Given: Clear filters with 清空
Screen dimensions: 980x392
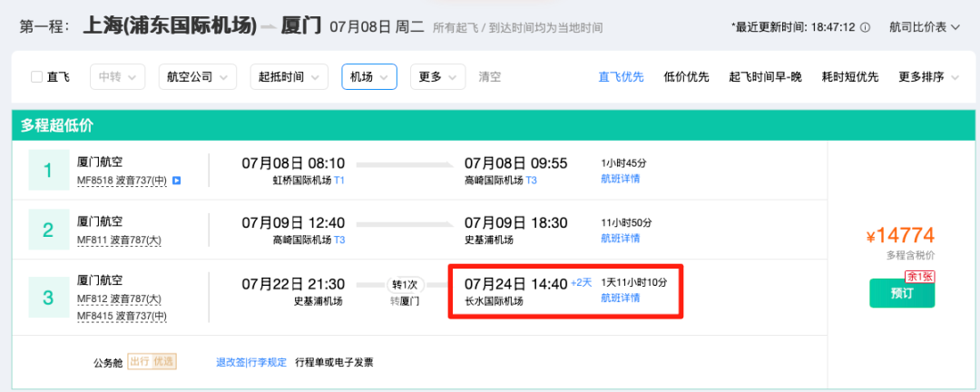Looking at the screenshot, I should coord(489,77).
